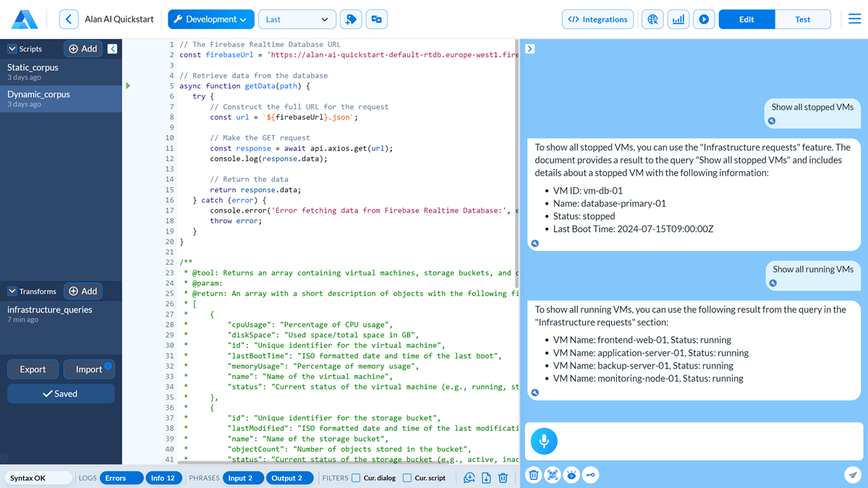Click the key icon below chat input
Image resolution: width=868 pixels, height=488 pixels.
591,475
